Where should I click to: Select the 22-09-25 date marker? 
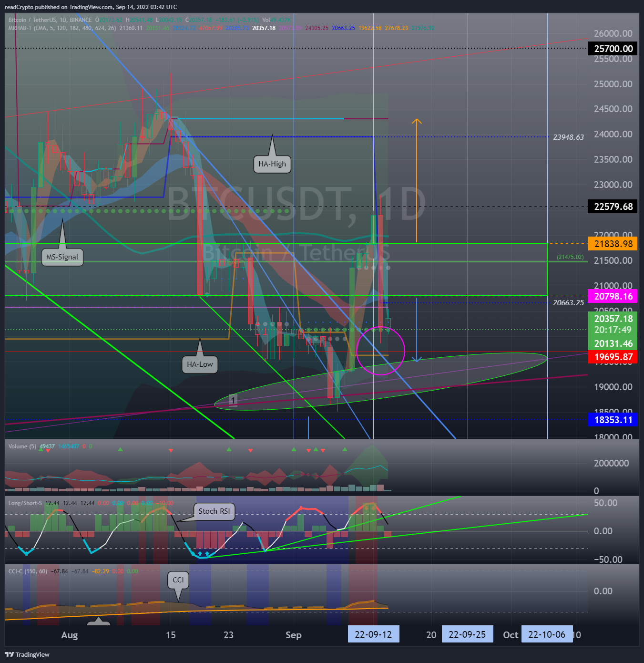467,634
